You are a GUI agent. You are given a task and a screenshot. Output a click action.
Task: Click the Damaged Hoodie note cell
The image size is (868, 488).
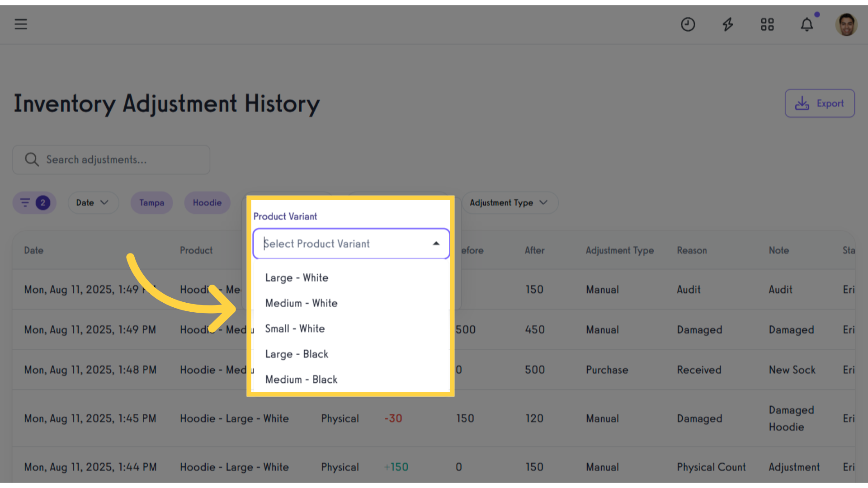point(791,418)
